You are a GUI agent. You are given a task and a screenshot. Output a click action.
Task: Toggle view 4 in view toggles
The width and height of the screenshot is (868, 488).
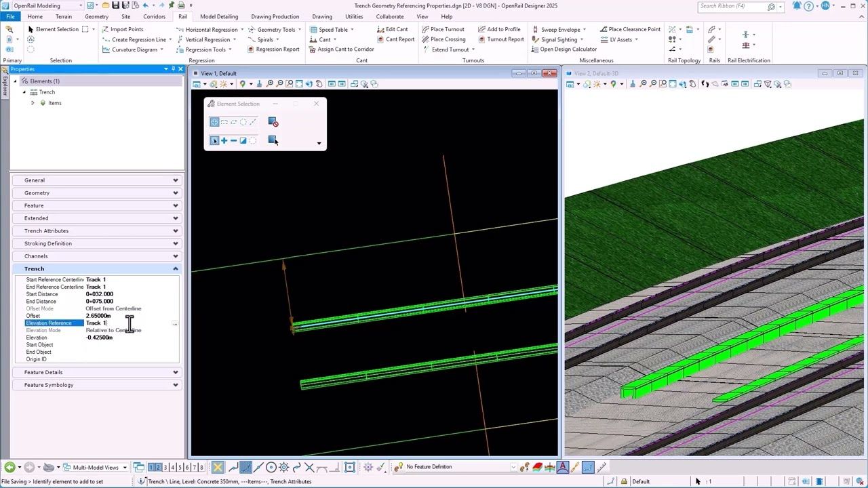point(173,467)
